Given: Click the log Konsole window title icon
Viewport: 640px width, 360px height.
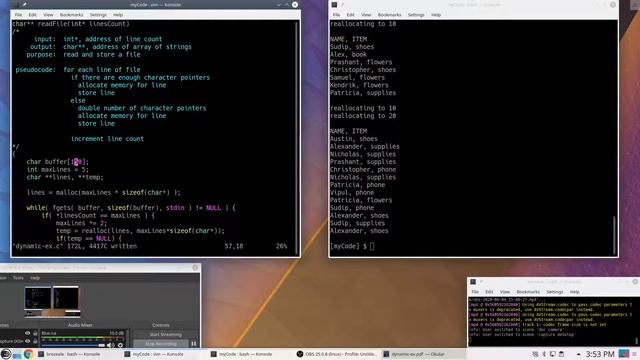Looking at the screenshot, I should 473,282.
